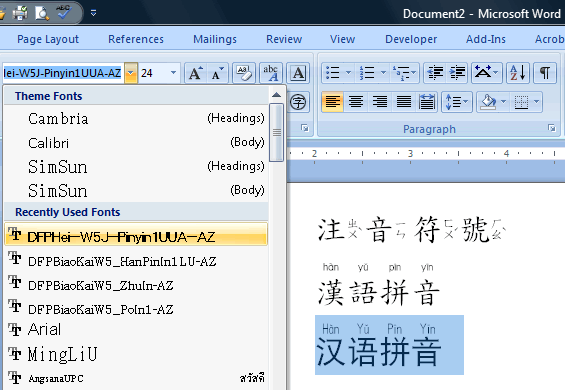Viewport: 565px width, 390px height.
Task: Toggle Align Text Right
Action: tap(379, 102)
